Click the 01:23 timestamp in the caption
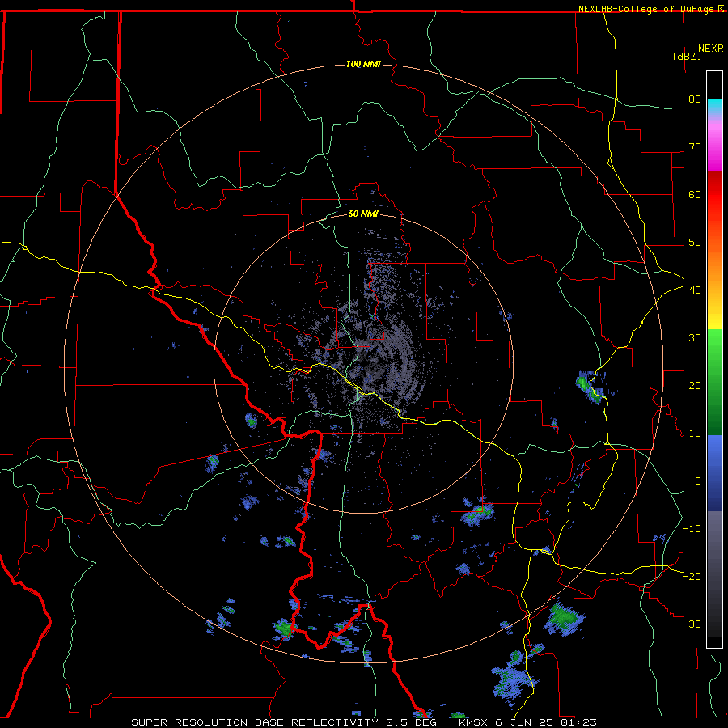This screenshot has height=728, width=728. tap(578, 722)
